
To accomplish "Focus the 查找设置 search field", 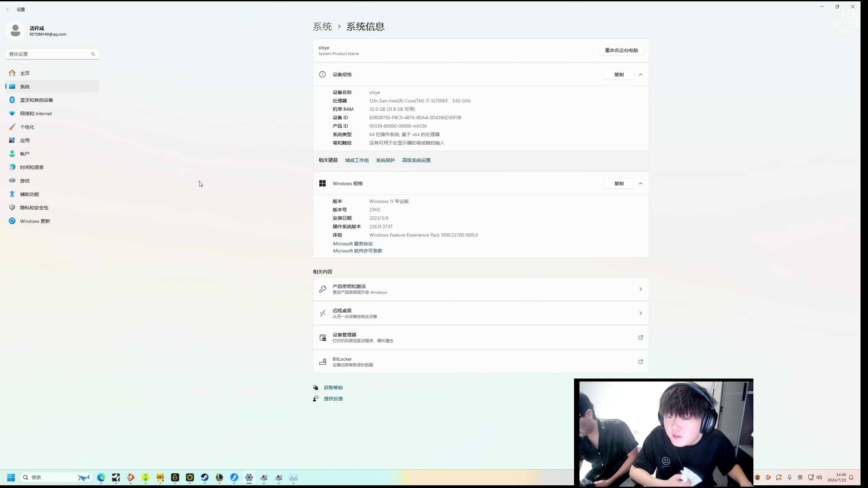I will point(52,54).
